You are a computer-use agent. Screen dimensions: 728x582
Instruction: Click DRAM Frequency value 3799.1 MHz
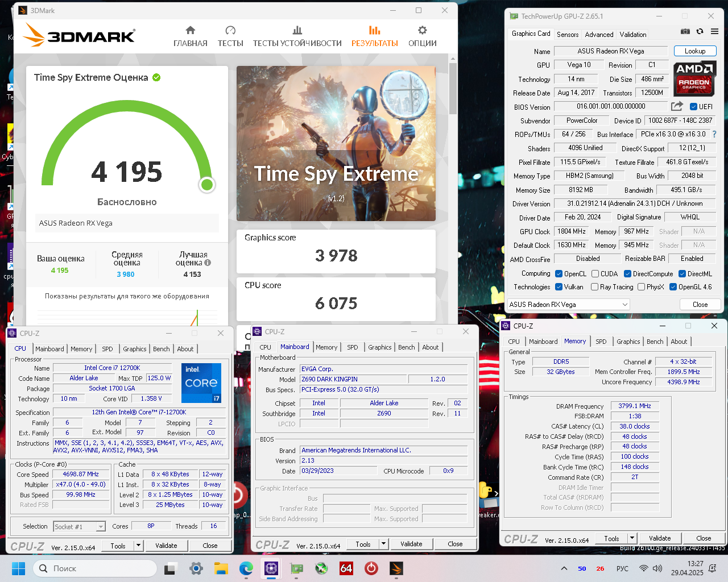coord(635,406)
